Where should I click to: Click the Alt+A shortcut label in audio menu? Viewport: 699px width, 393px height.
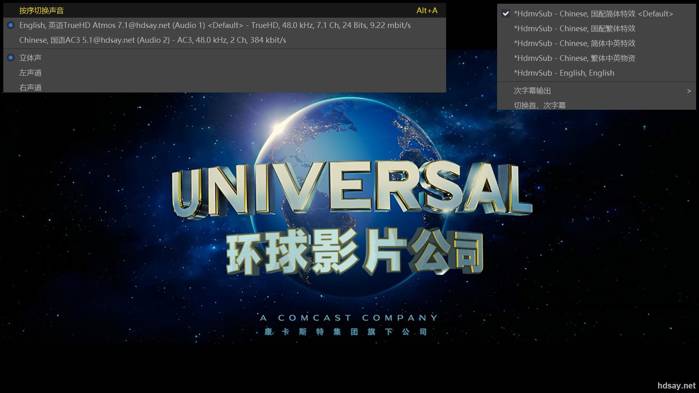click(x=427, y=10)
